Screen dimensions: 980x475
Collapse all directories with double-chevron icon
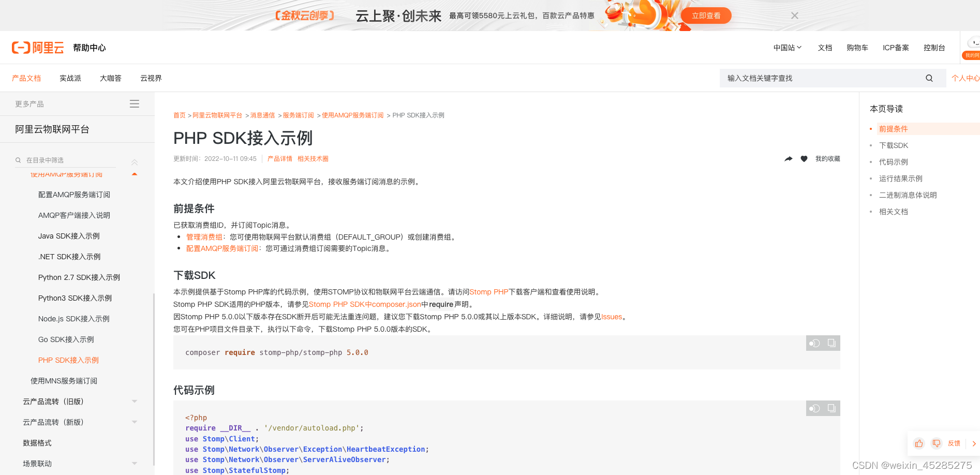point(135,162)
